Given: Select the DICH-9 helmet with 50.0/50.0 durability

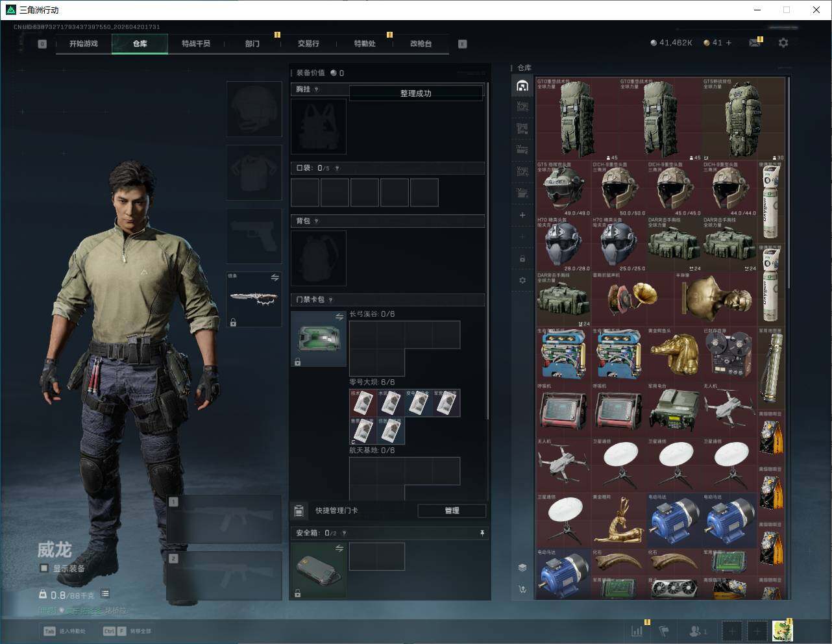Looking at the screenshot, I should click(619, 189).
